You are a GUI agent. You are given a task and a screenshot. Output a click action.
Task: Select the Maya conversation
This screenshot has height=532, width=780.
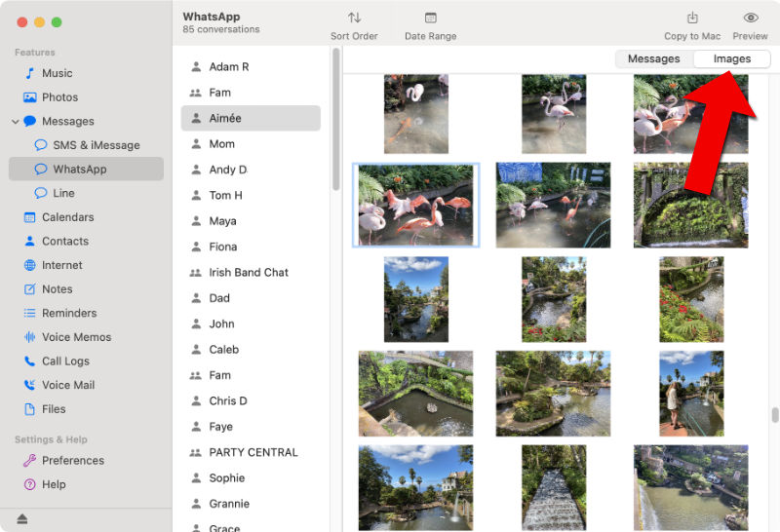[x=251, y=221]
